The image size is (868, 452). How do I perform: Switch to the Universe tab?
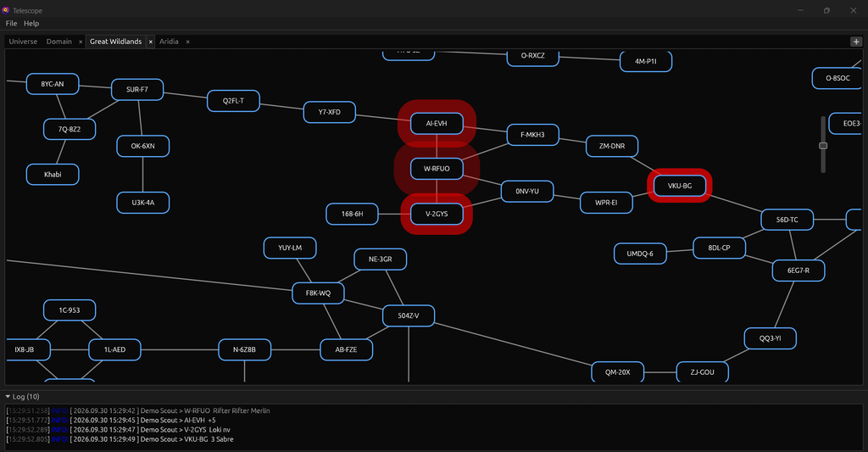(23, 42)
